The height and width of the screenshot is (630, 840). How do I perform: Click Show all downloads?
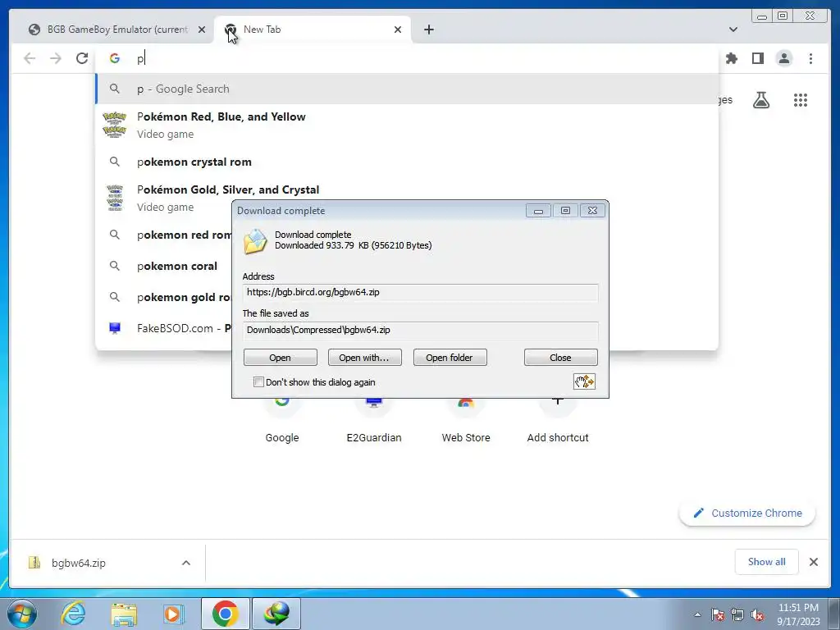point(767,562)
